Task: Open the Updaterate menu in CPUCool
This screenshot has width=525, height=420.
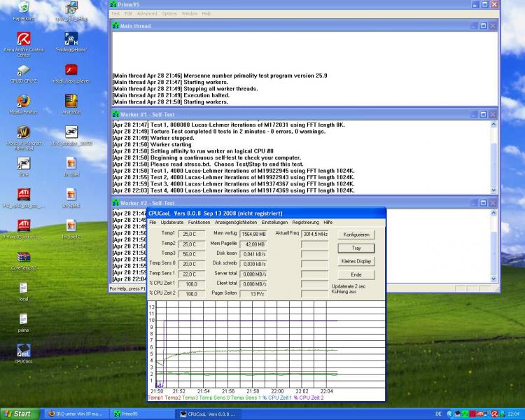Action: tap(172, 223)
